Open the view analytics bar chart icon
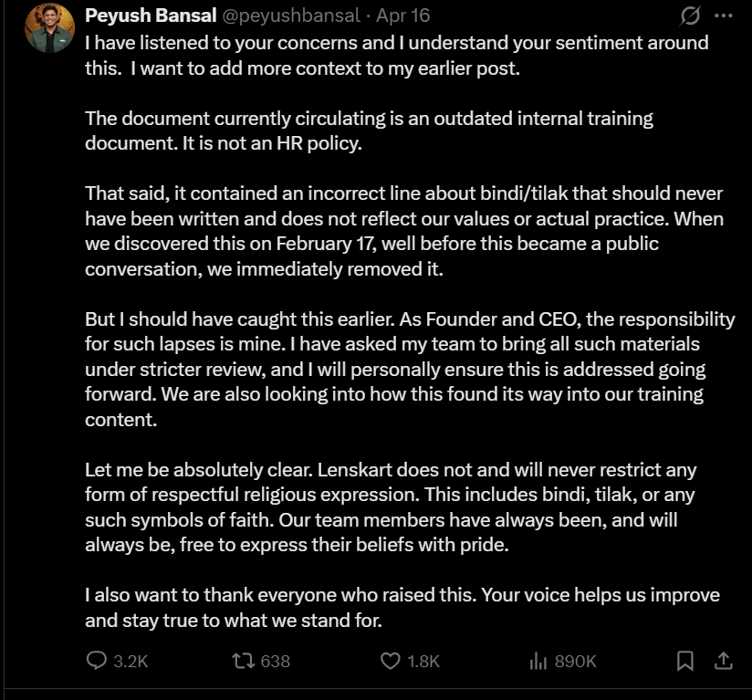Viewport: 752px width, 700px height. [x=538, y=660]
